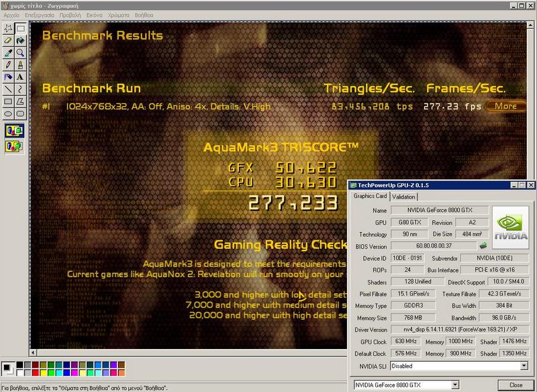Image resolution: width=537 pixels, height=392 pixels.
Task: Click the Paint vertical scrollbar up arrow
Action: click(530, 26)
